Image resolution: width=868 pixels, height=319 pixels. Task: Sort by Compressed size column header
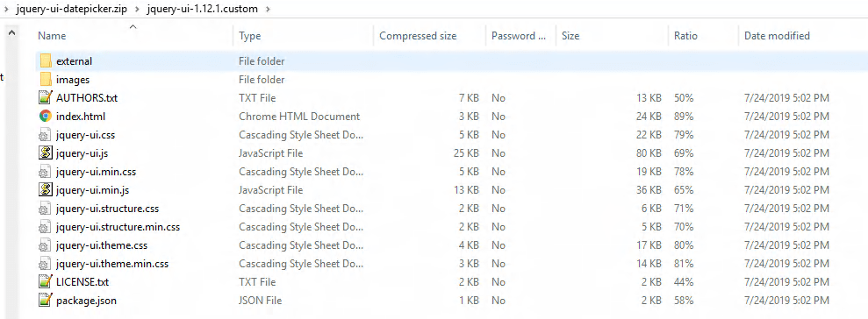point(418,36)
